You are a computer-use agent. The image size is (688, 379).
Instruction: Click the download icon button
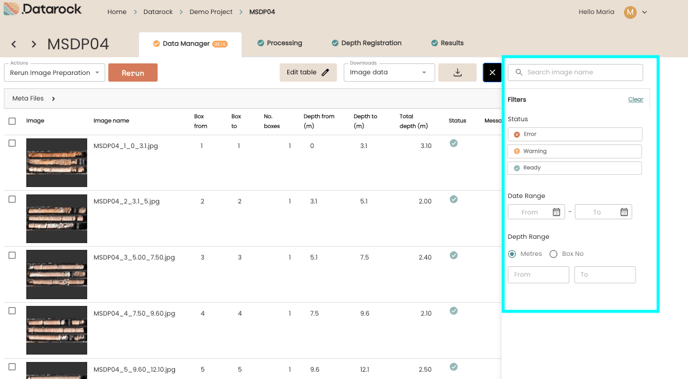(457, 72)
